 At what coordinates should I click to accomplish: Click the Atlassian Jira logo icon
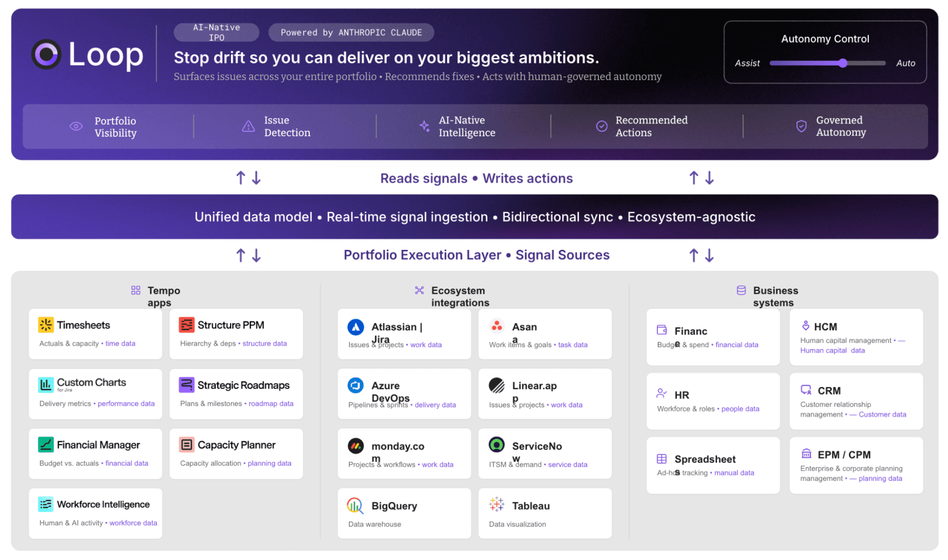[x=356, y=327]
